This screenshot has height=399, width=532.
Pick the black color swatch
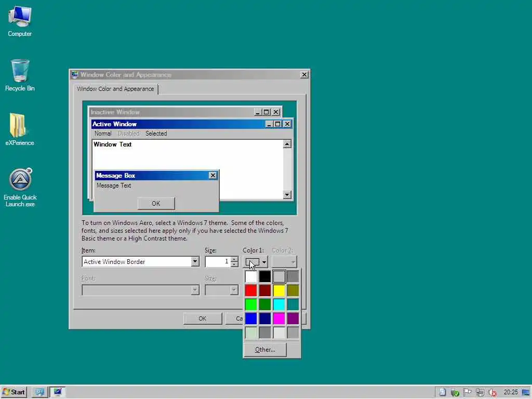click(265, 277)
